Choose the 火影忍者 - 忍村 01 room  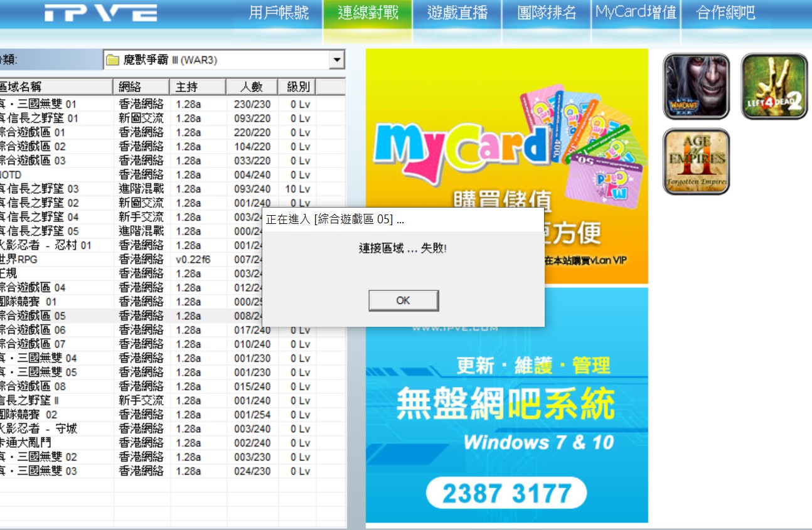(x=131, y=245)
